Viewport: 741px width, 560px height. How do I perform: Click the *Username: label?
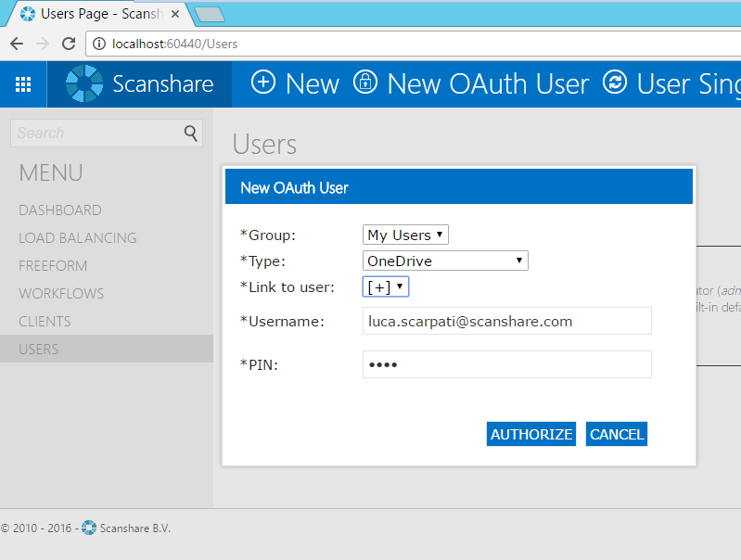(x=282, y=322)
